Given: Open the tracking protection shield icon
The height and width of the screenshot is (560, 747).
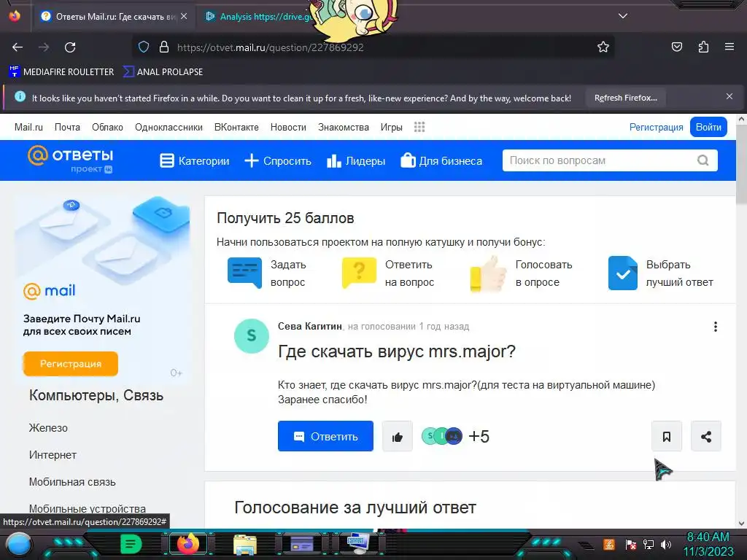Looking at the screenshot, I should pyautogui.click(x=144, y=47).
